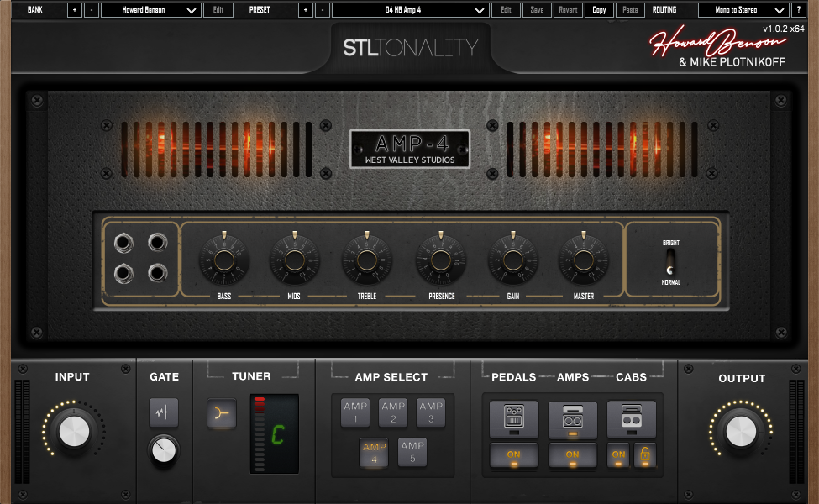
Task: Toggle the Pedals ON button
Action: 514,455
